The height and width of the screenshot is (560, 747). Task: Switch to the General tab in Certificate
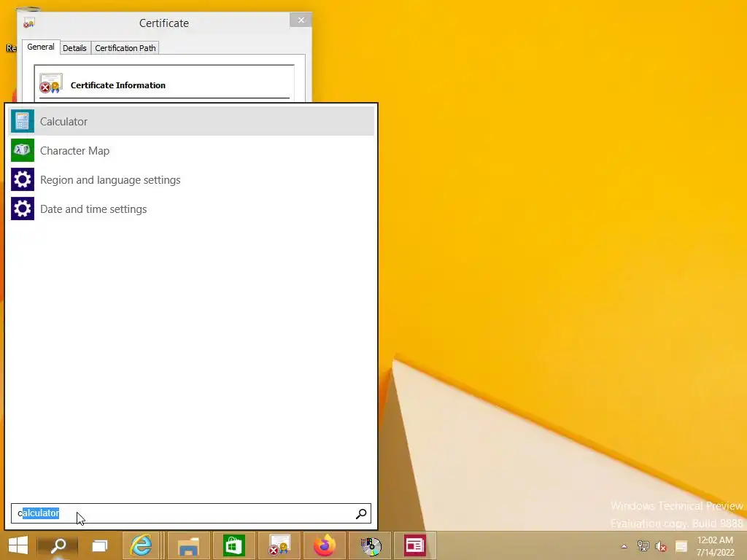tap(41, 47)
